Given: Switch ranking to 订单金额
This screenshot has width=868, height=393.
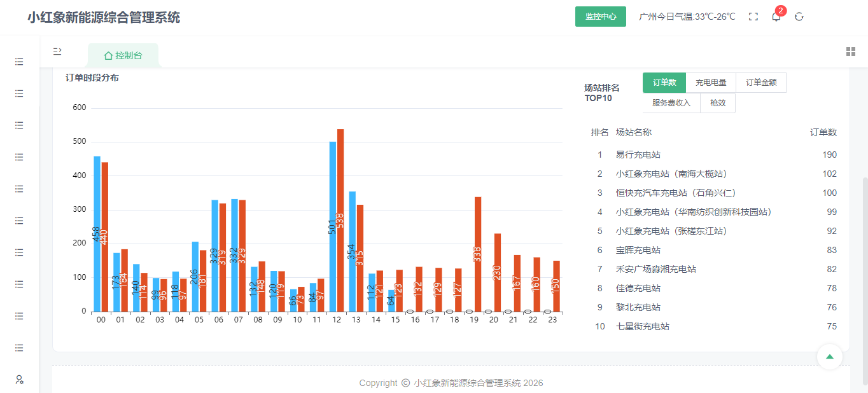Looking at the screenshot, I should [x=761, y=83].
